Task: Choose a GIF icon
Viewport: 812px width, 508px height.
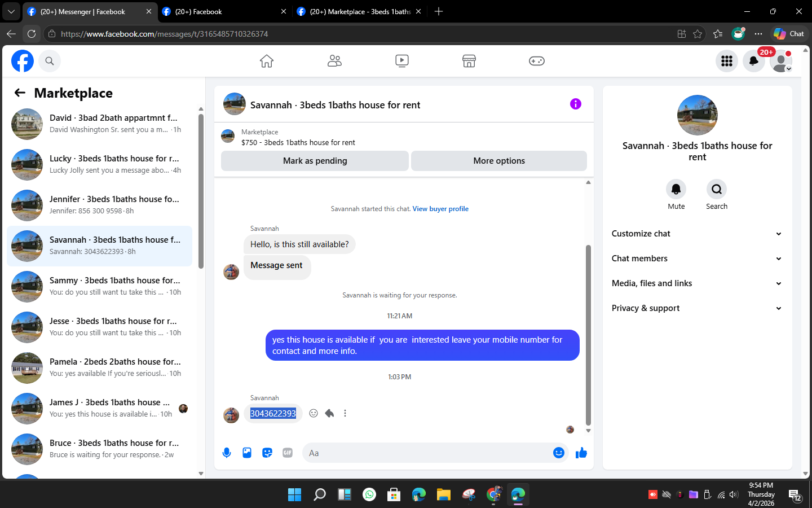Action: click(x=288, y=453)
